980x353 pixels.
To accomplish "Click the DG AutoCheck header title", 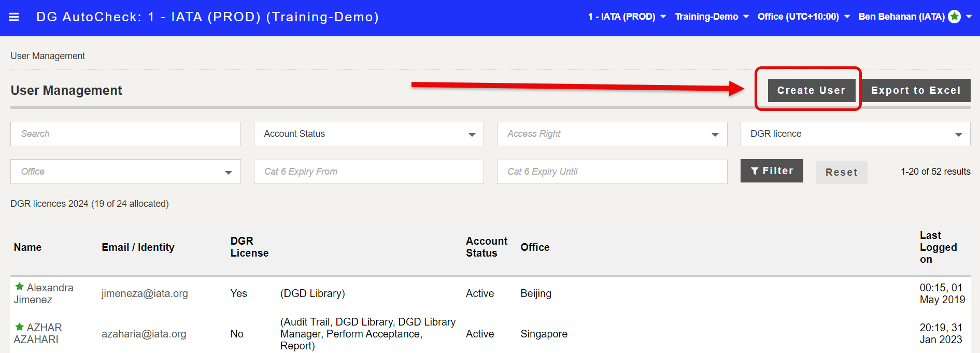I will 207,17.
